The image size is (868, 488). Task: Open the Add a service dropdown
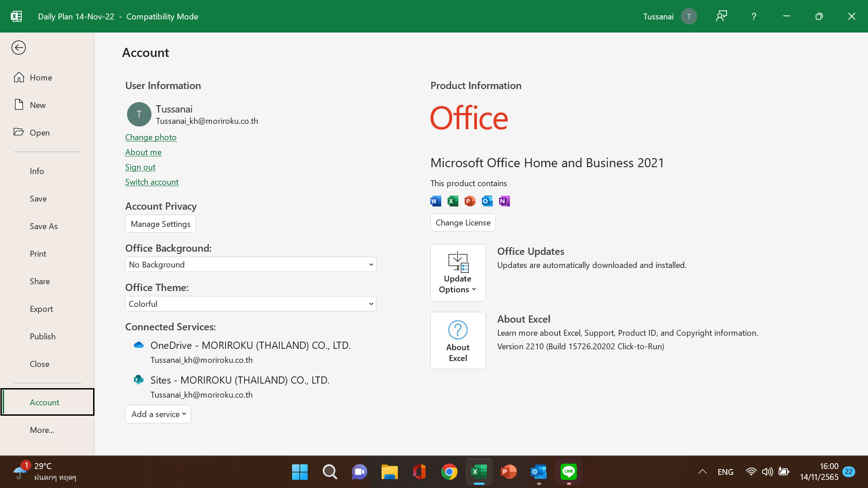158,414
